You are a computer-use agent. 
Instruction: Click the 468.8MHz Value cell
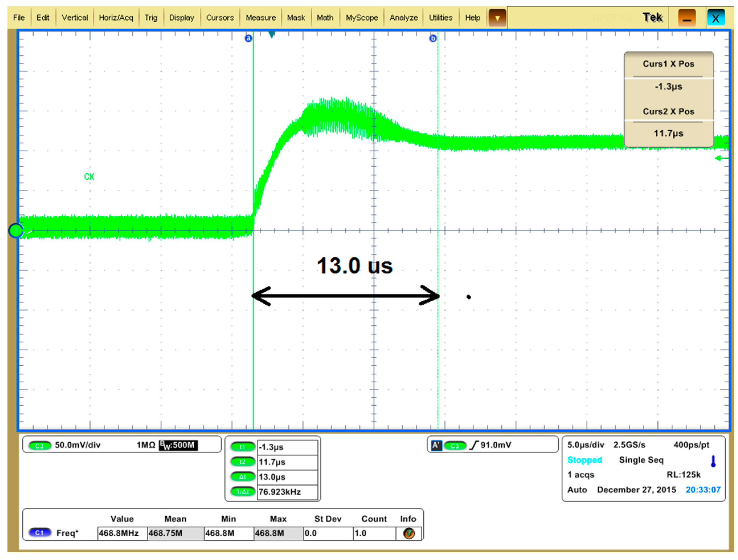122,533
